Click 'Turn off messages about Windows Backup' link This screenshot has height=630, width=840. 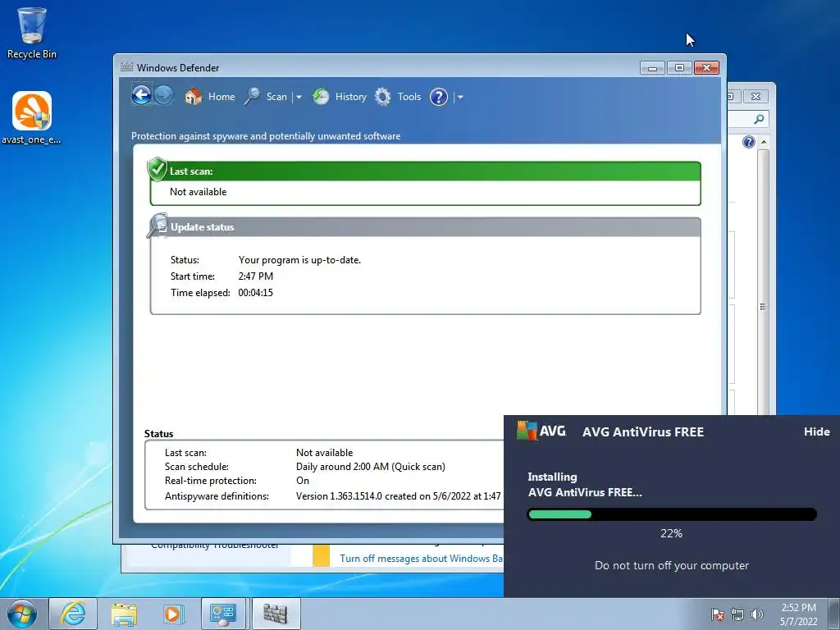point(421,558)
